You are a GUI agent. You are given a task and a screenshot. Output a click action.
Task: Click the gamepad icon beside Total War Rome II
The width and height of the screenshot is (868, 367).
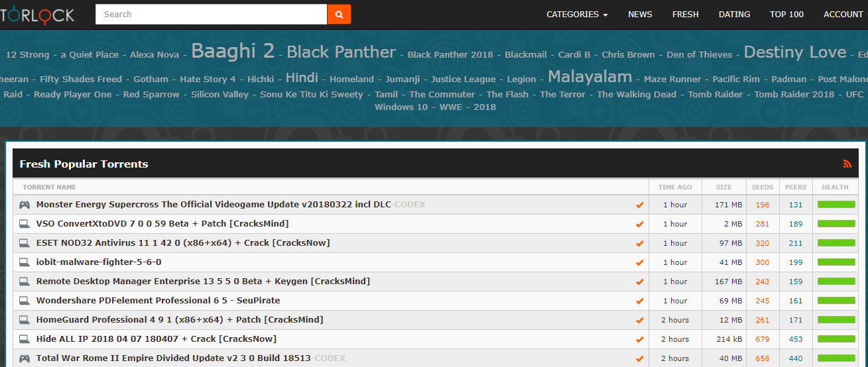(25, 358)
